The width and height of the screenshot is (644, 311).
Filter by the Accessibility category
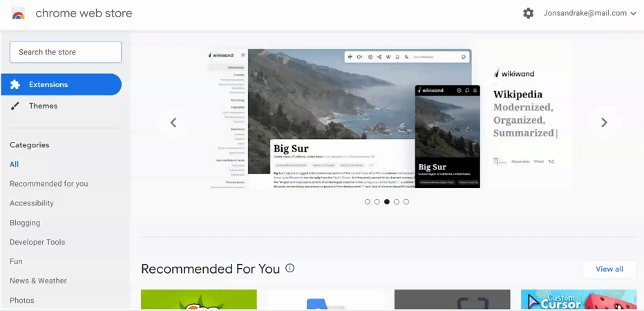tap(32, 203)
